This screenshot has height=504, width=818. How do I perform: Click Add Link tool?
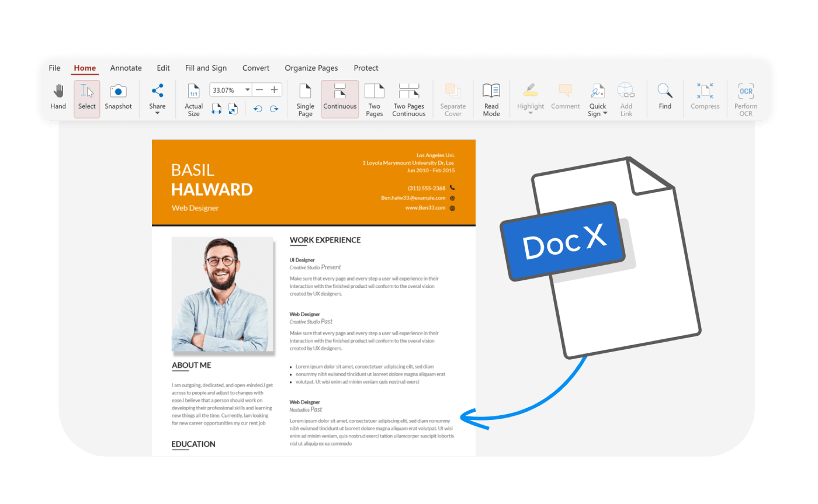pyautogui.click(x=626, y=100)
